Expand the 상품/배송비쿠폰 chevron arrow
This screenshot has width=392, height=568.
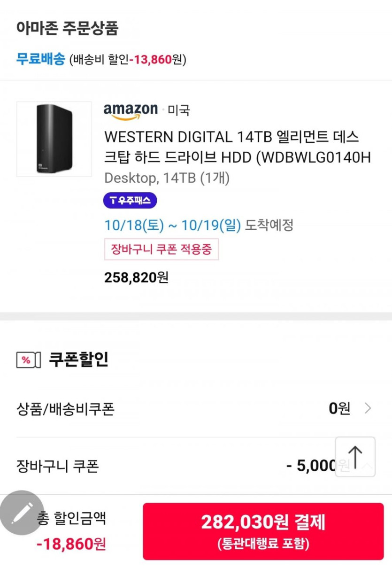coord(368,409)
